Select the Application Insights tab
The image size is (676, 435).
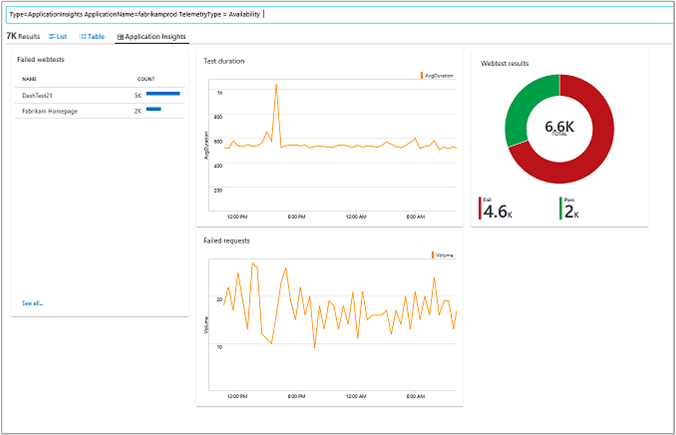click(152, 37)
